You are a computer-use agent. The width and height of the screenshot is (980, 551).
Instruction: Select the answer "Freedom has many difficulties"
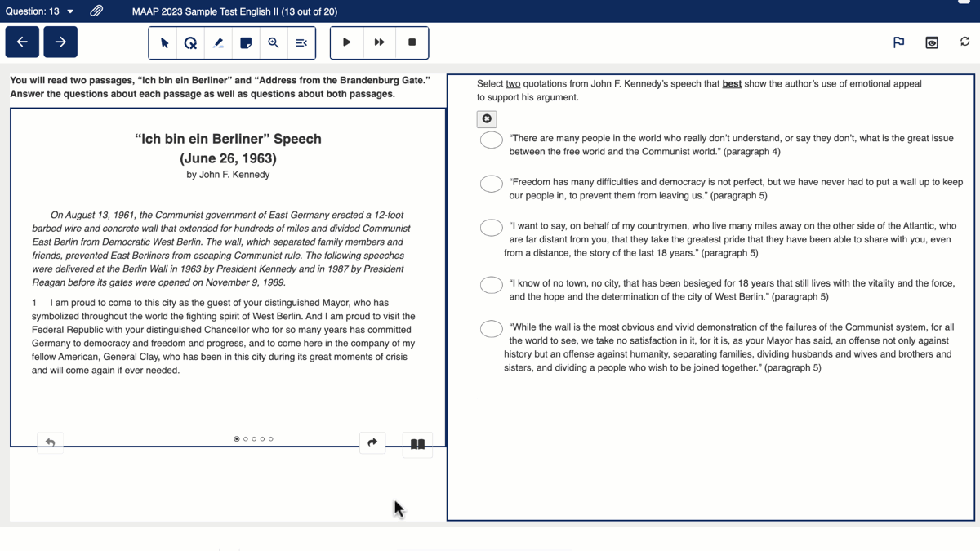coord(491,184)
